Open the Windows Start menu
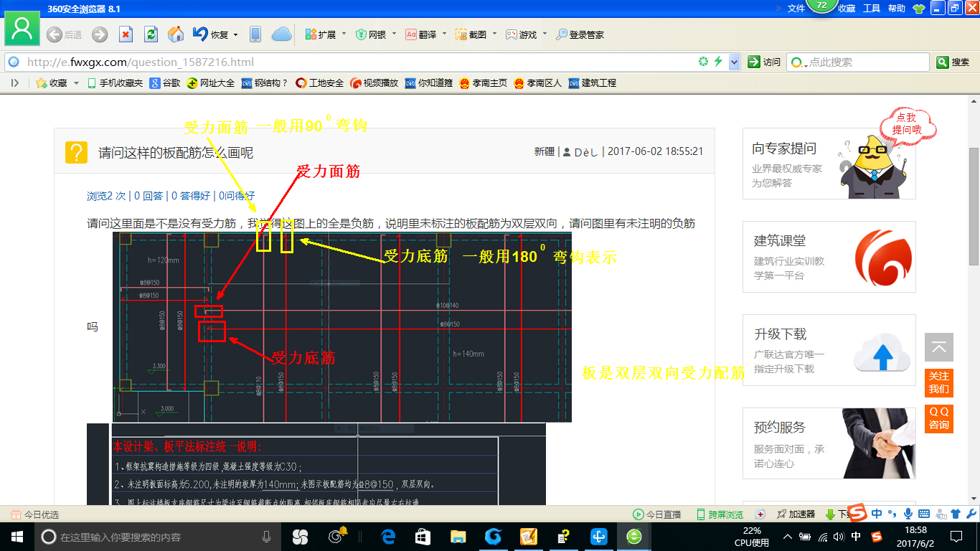Viewport: 980px width, 551px height. coord(16,537)
